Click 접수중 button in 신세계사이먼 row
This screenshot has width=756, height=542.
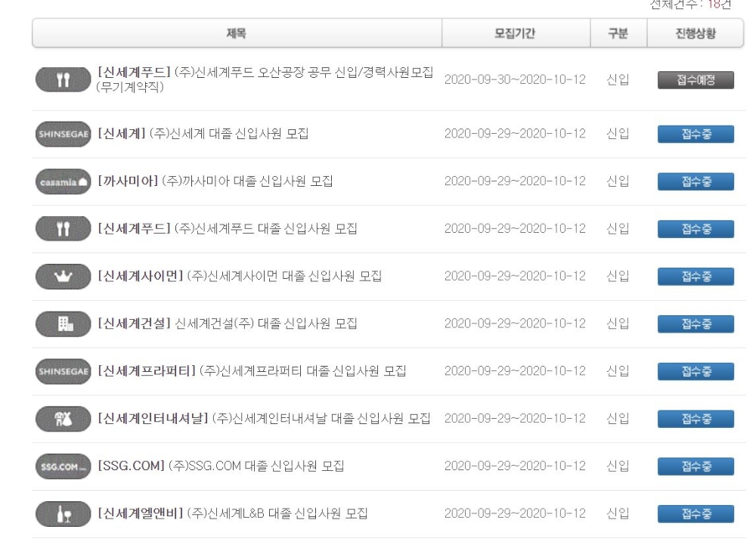tap(696, 277)
